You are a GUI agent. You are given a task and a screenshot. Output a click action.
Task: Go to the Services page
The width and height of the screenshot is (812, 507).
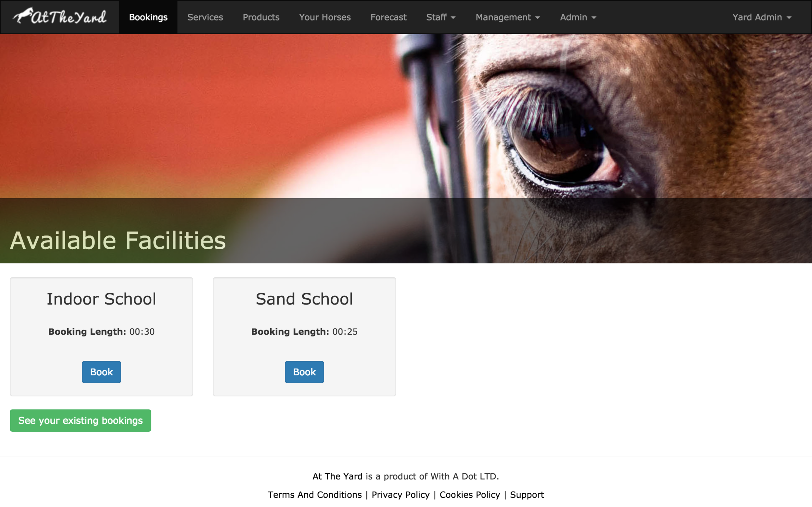click(x=205, y=17)
